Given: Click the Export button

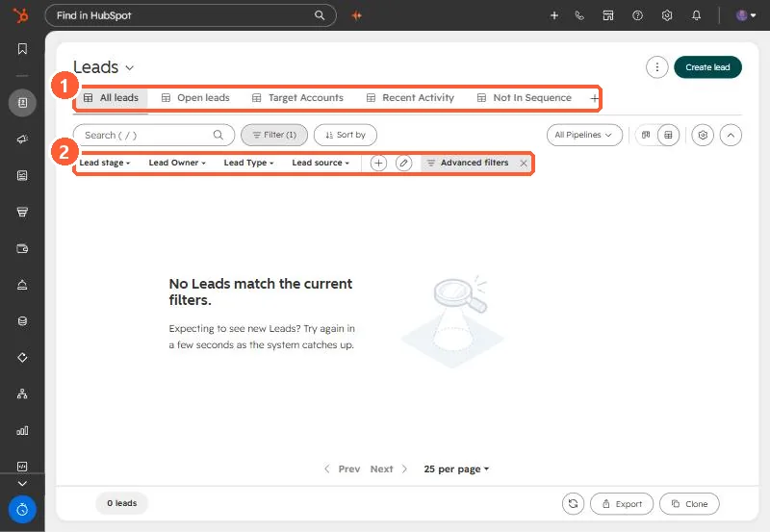Looking at the screenshot, I should 622,503.
